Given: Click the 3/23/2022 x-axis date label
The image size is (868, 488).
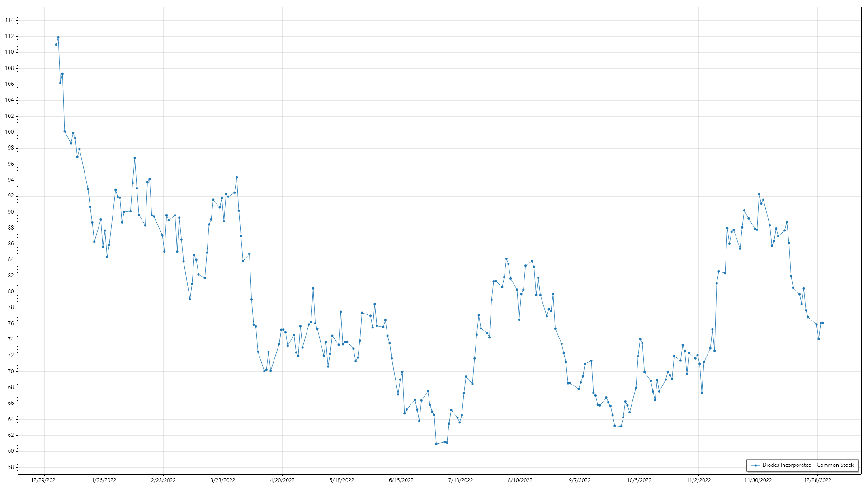Looking at the screenshot, I should coord(223,480).
